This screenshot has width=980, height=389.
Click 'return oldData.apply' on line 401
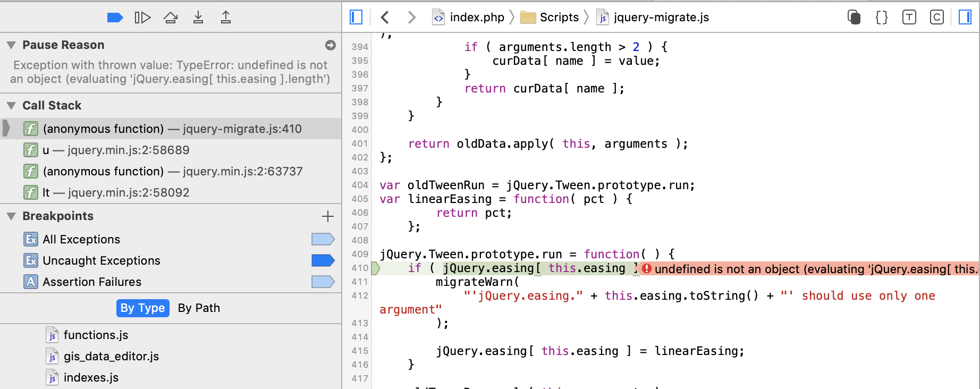click(x=478, y=143)
